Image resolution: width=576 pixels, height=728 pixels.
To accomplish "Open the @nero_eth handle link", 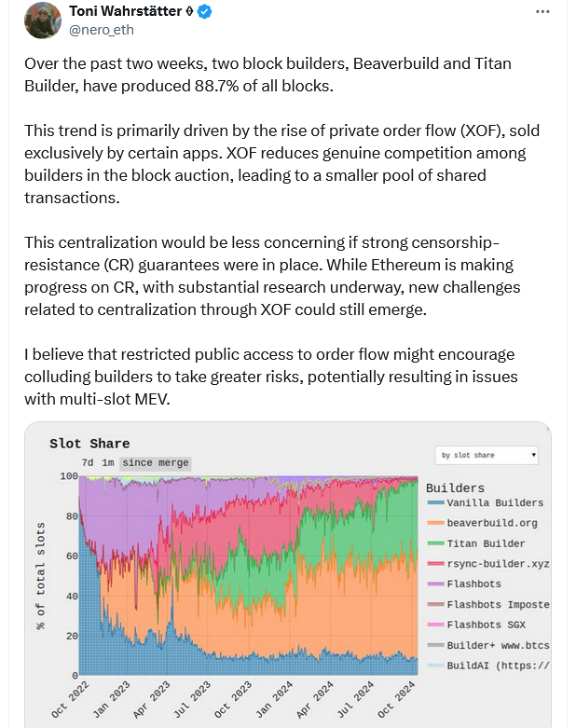I will pyautogui.click(x=102, y=30).
